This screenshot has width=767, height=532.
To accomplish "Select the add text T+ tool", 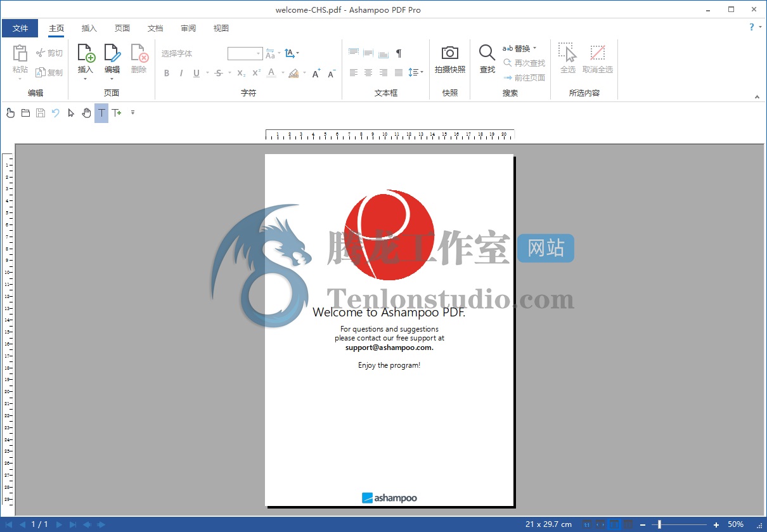I will coord(117,113).
